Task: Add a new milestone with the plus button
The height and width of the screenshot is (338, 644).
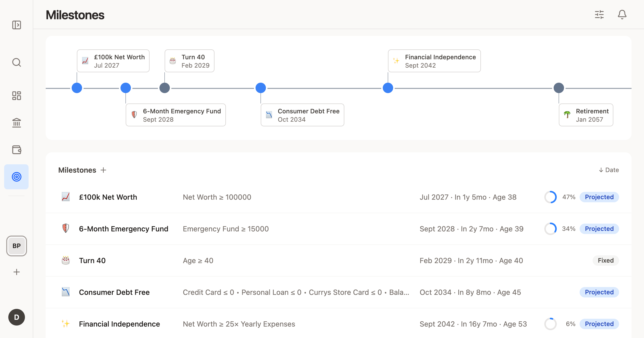Action: coord(103,170)
